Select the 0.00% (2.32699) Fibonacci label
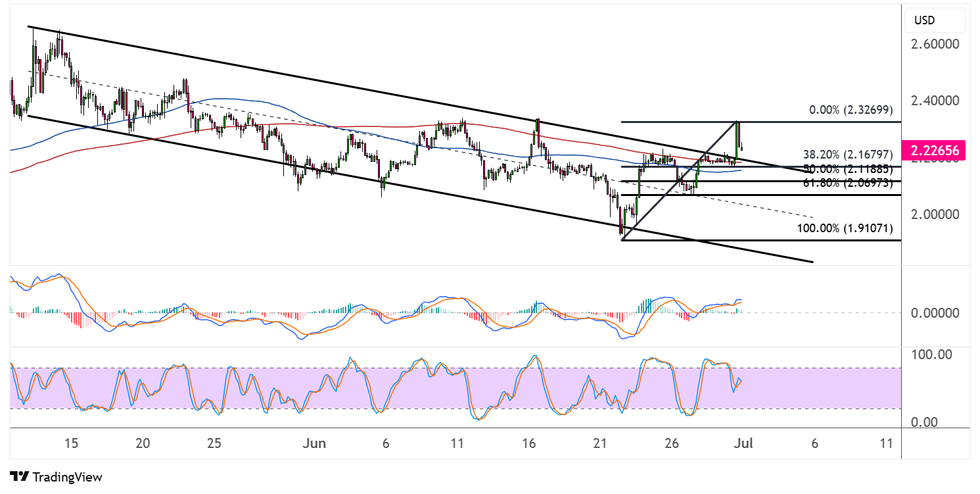 [851, 111]
